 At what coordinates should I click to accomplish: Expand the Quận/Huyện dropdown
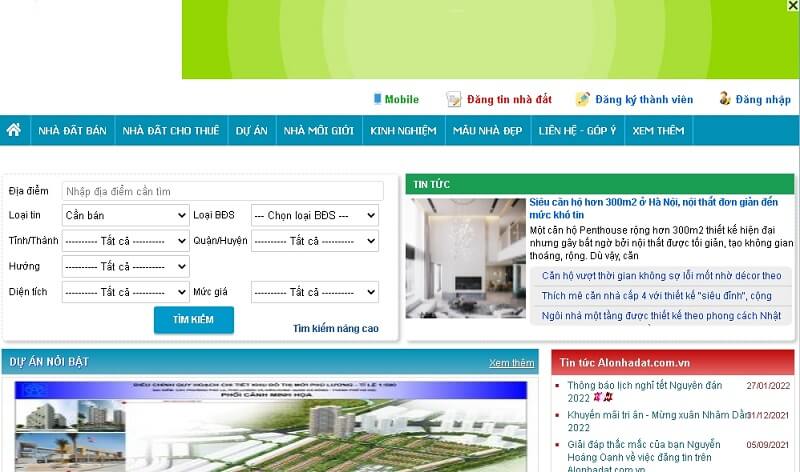[315, 241]
